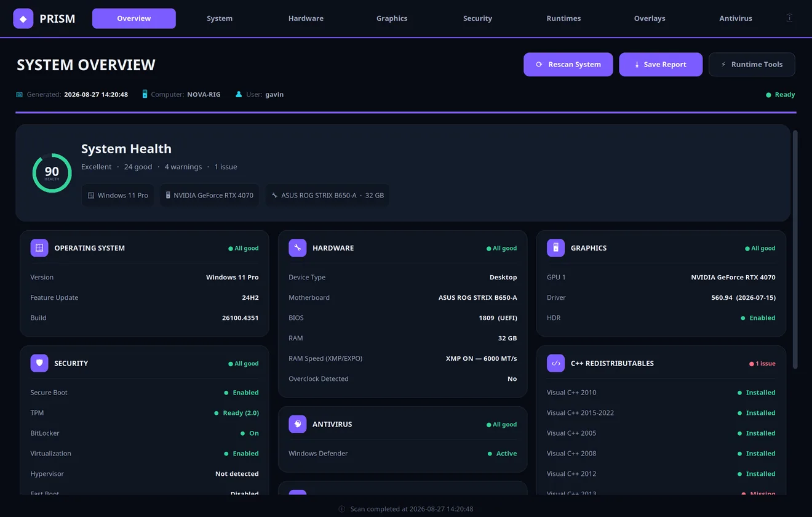Click the download arrow icon in Save Report
Image resolution: width=812 pixels, height=517 pixels.
coord(637,65)
